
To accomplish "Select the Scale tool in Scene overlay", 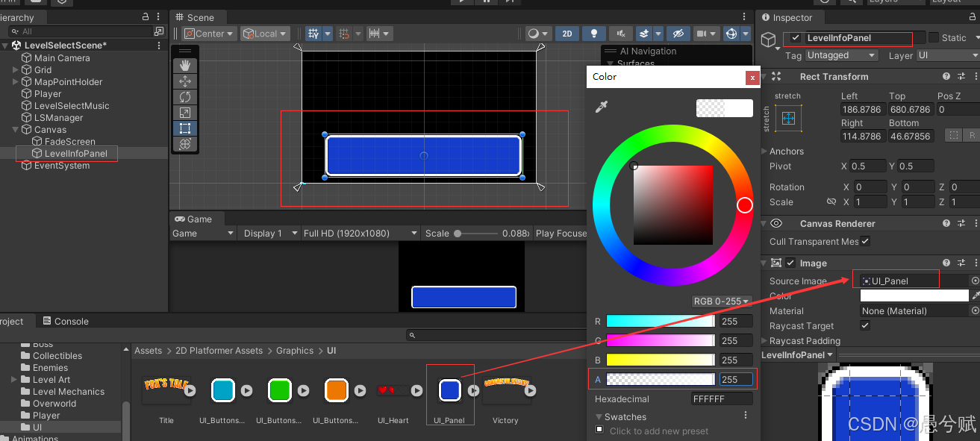I will [185, 113].
